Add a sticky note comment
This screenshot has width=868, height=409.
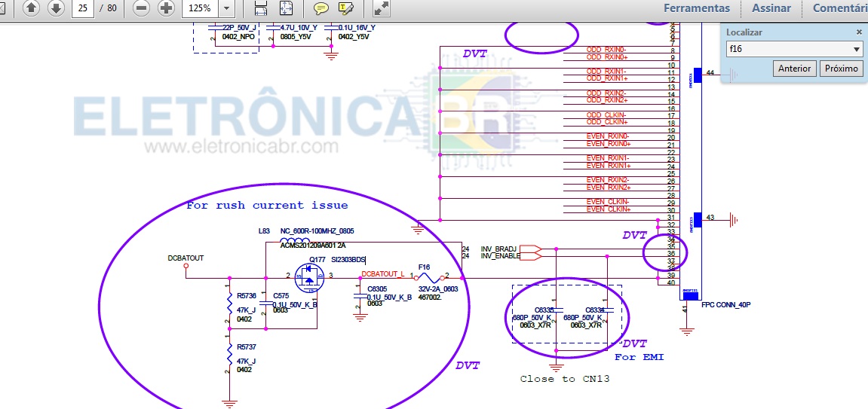[321, 8]
